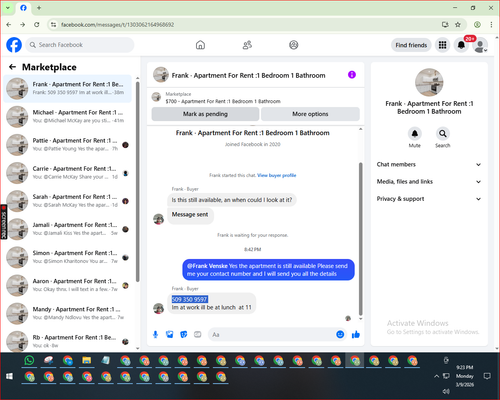Choose a GIF from the GIF icon
Image resolution: width=500 pixels, height=400 pixels.
198,334
